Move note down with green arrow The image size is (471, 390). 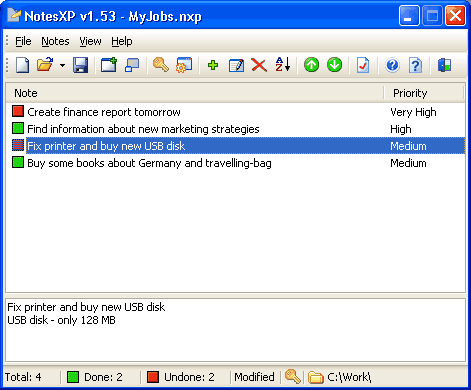pyautogui.click(x=334, y=65)
